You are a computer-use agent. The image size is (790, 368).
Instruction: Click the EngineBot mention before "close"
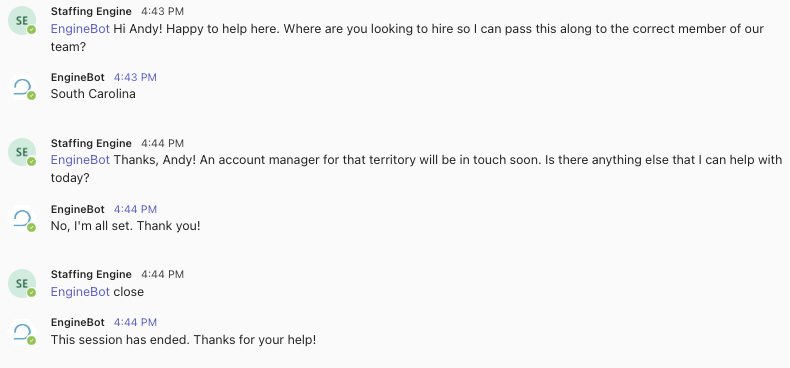[80, 292]
